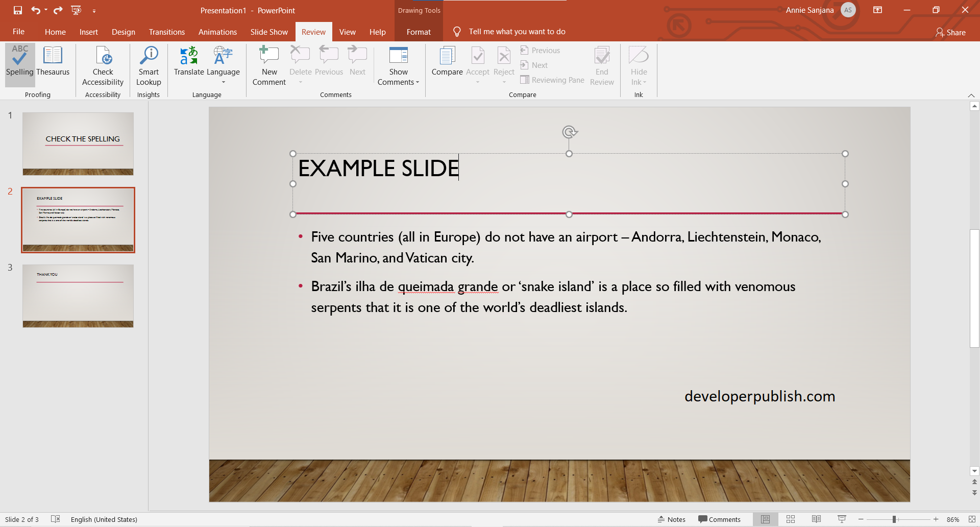The width and height of the screenshot is (980, 527).
Task: Select the Translate tool
Action: click(x=188, y=64)
